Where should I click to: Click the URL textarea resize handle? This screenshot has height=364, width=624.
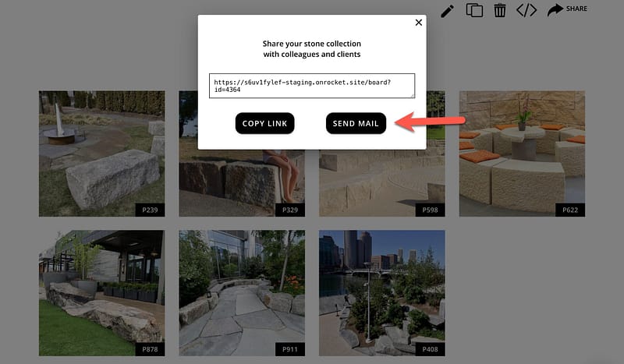pos(412,95)
